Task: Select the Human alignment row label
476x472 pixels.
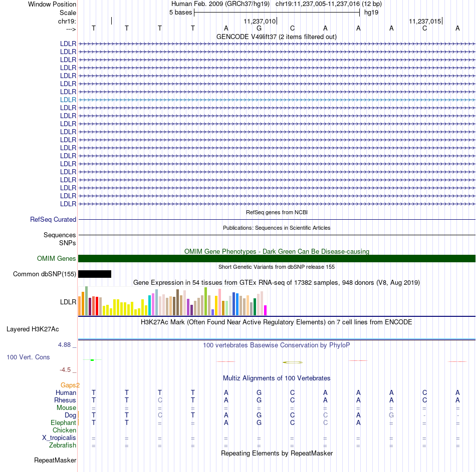Action: point(66,392)
